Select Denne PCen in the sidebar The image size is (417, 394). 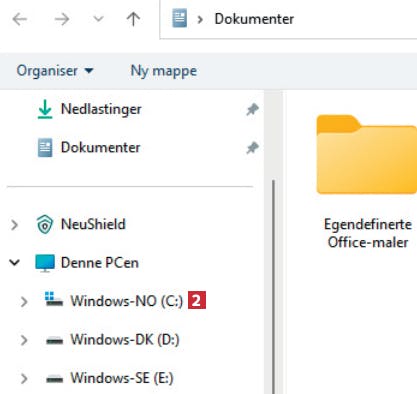tap(100, 263)
